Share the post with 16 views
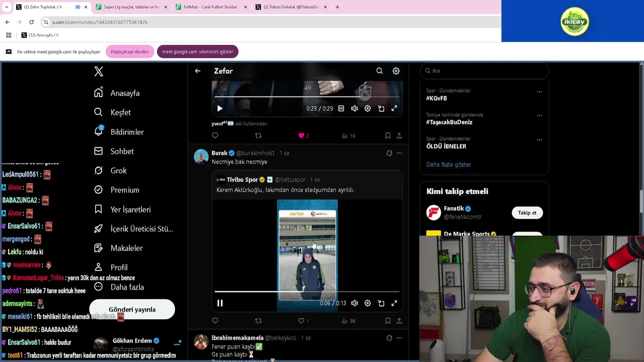 point(399,135)
